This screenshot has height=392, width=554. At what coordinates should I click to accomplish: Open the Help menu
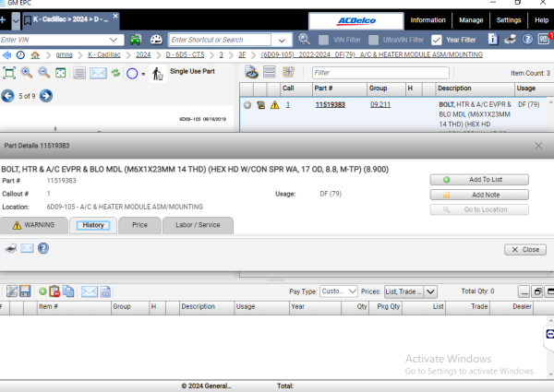tap(541, 20)
